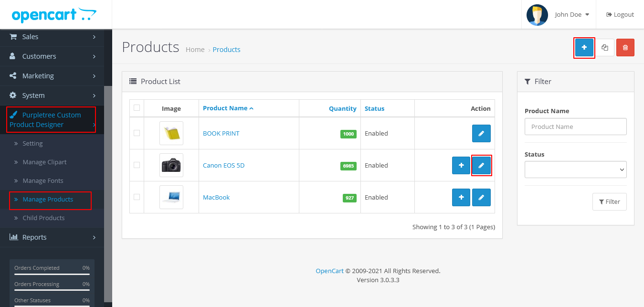Click the Filter button
Screen dimensions: 644x307
(610, 202)
